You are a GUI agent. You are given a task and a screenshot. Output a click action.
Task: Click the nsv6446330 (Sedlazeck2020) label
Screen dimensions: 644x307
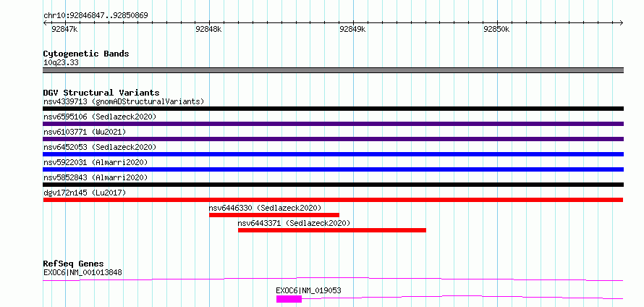pyautogui.click(x=265, y=208)
